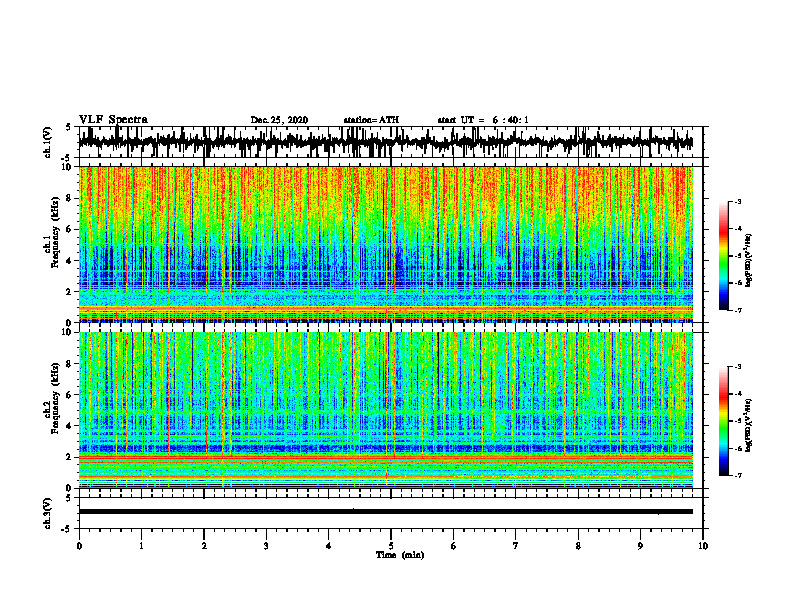
Task: Click the ch.2 spectrogram color scale bar
Action: click(724, 421)
